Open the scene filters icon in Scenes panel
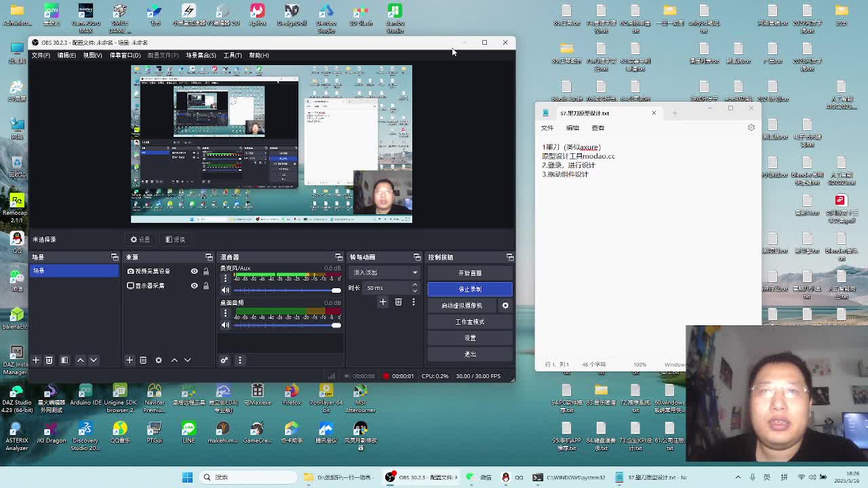The image size is (868, 488). pos(64,360)
